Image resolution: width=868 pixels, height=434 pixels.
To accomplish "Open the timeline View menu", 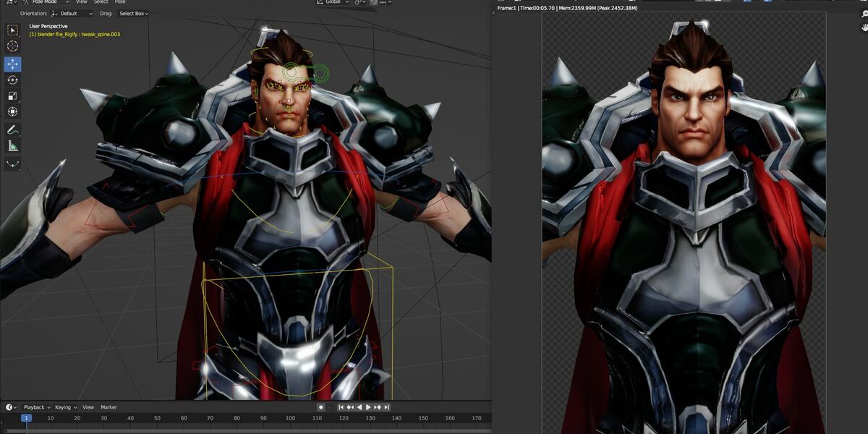I will point(88,407).
